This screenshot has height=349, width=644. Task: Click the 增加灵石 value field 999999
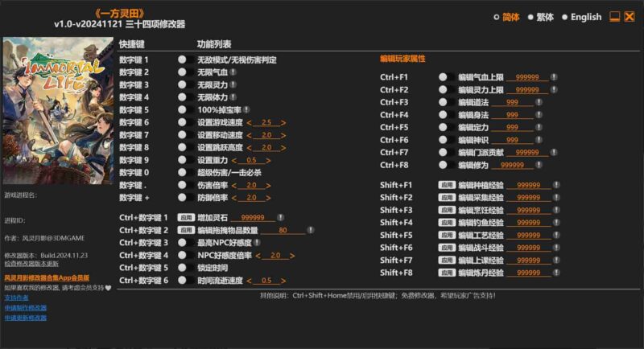[253, 217]
